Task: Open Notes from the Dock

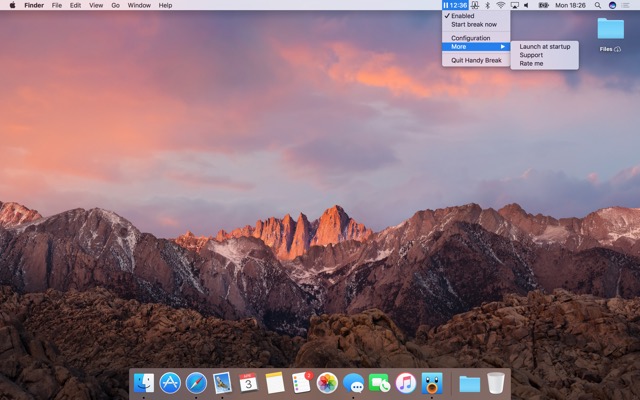Action: [275, 383]
